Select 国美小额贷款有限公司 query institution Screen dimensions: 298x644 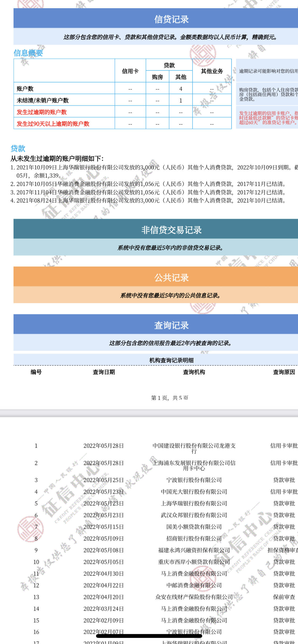pos(194,527)
